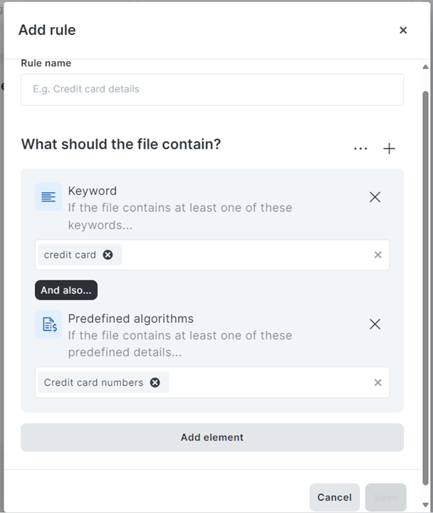Click the disabled Save button

pos(386,497)
